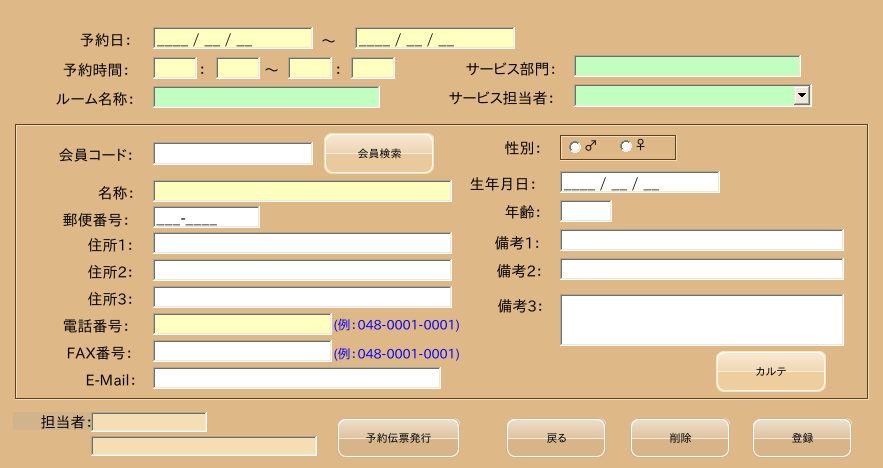Click the 性別 label
The height and width of the screenshot is (468, 883).
pos(523,148)
